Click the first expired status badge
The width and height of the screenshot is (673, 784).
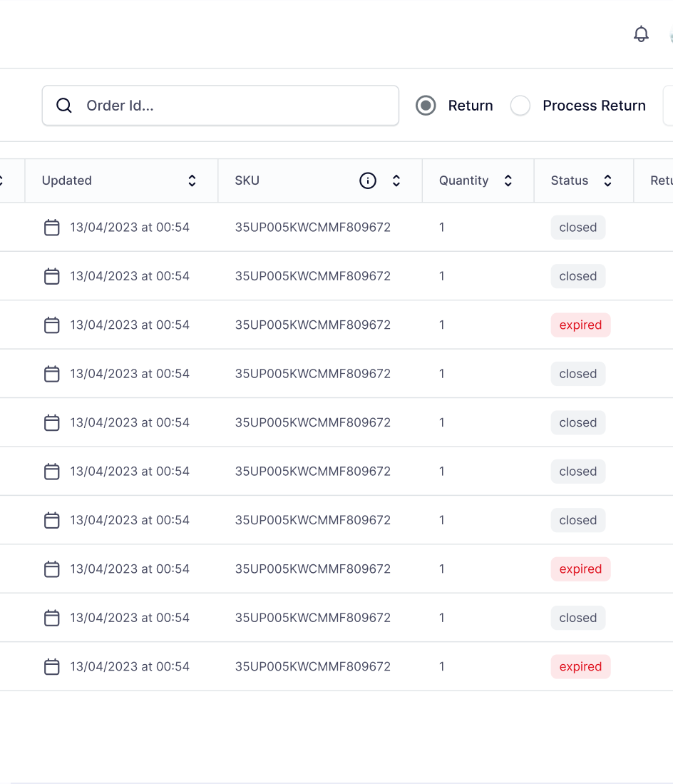(580, 325)
